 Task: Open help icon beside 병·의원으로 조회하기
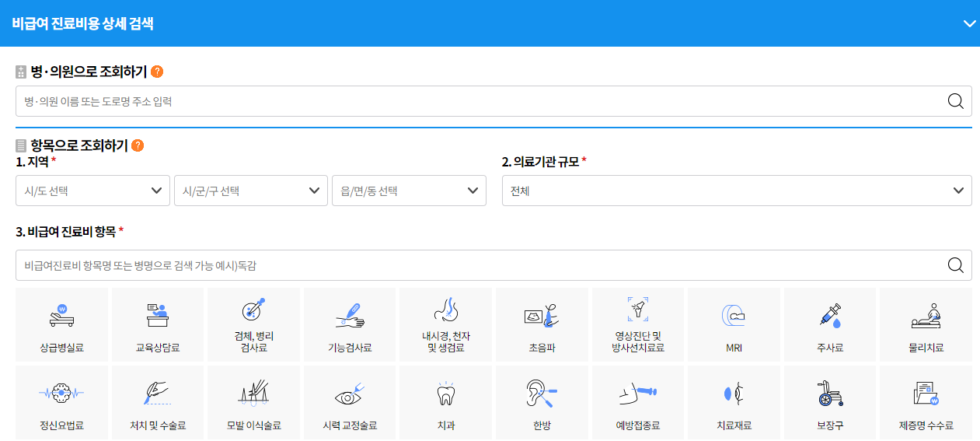click(x=157, y=72)
